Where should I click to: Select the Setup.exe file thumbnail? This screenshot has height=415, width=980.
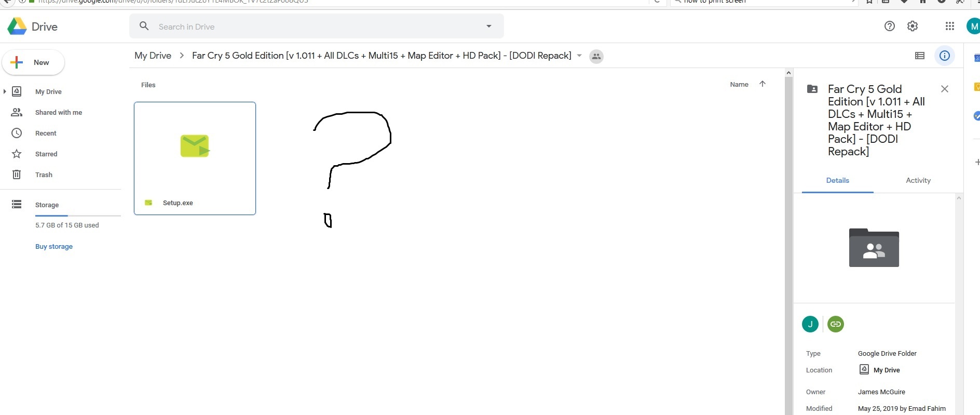[x=195, y=151]
